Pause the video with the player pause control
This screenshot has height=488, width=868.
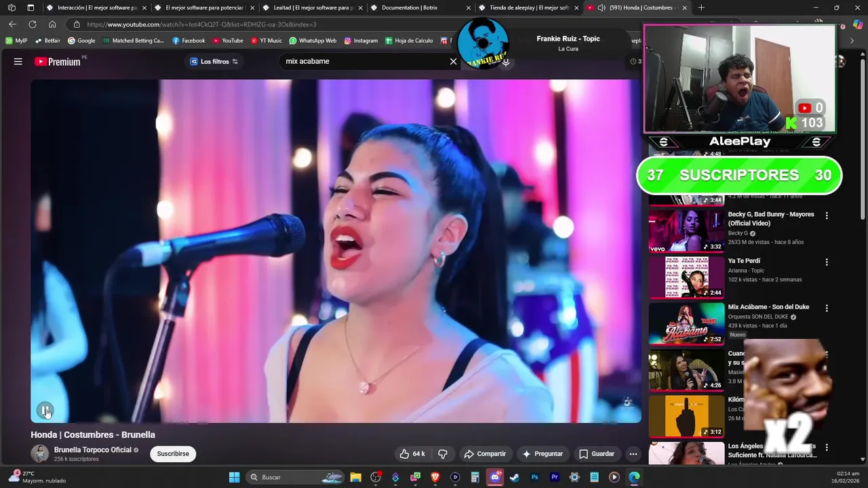pos(45,410)
